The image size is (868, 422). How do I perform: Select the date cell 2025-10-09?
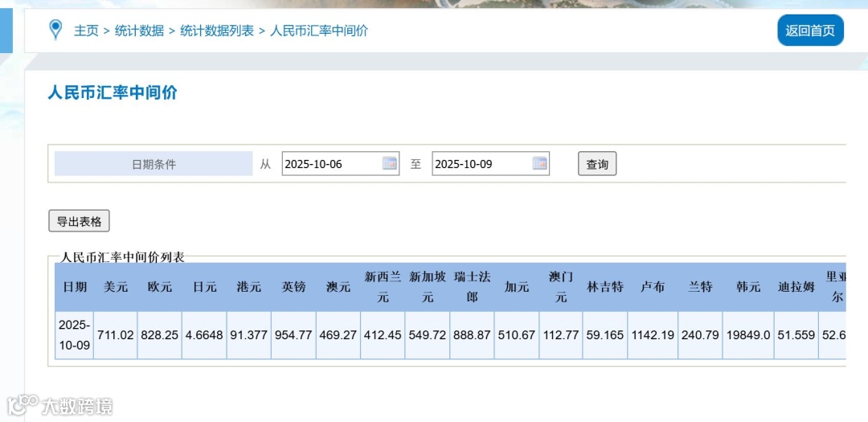pos(74,335)
